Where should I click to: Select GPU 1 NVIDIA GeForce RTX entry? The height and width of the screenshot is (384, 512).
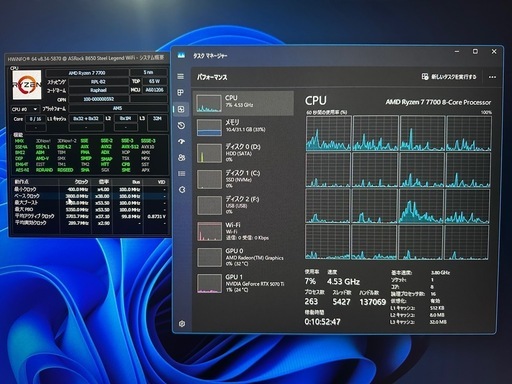[x=243, y=283]
